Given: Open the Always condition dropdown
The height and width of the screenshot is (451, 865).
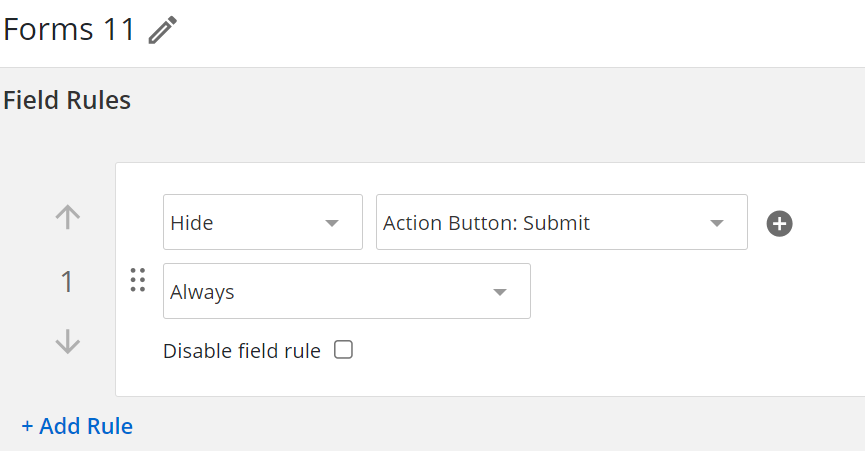Looking at the screenshot, I should point(347,291).
